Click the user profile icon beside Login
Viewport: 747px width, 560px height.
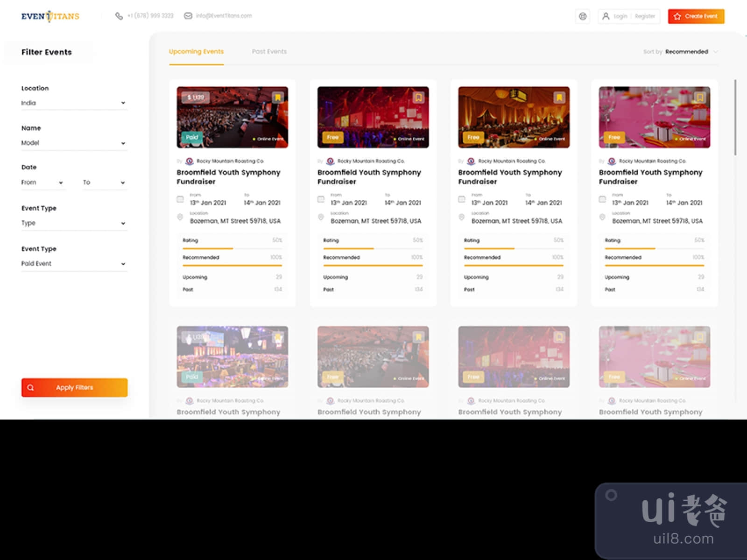606,16
